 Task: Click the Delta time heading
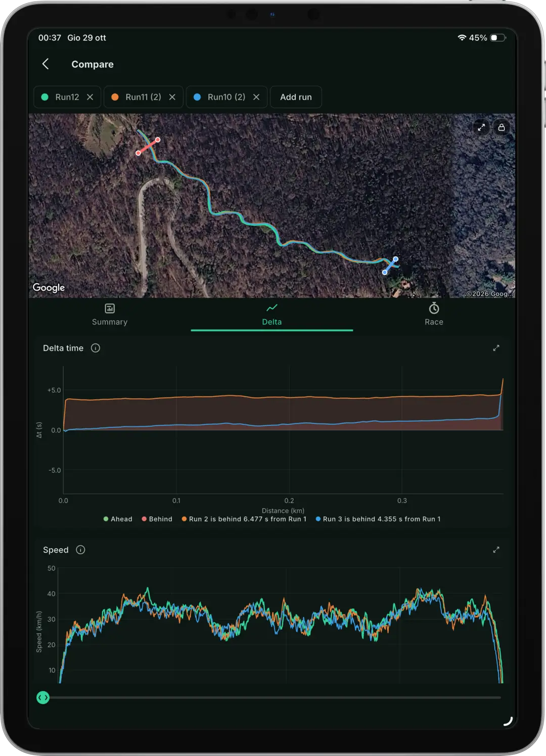(x=63, y=348)
